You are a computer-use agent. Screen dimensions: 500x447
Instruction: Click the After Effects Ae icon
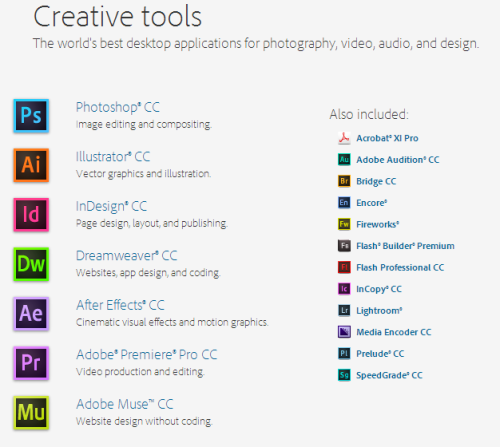pyautogui.click(x=31, y=314)
